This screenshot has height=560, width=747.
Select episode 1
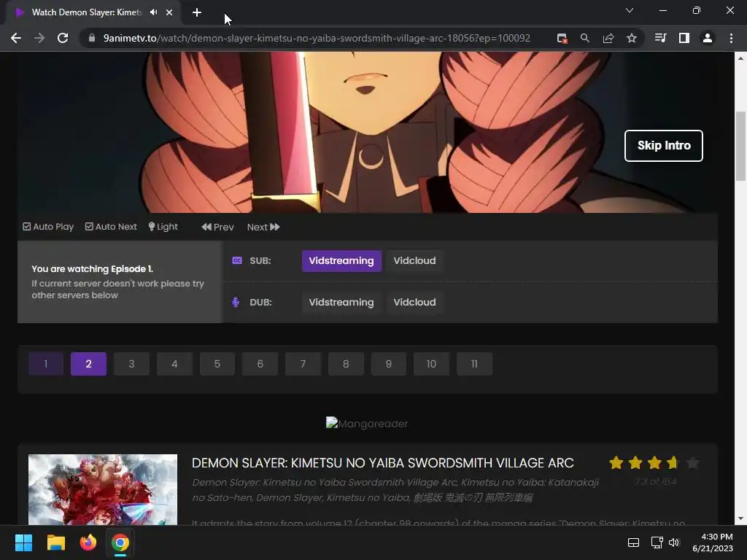pyautogui.click(x=46, y=364)
